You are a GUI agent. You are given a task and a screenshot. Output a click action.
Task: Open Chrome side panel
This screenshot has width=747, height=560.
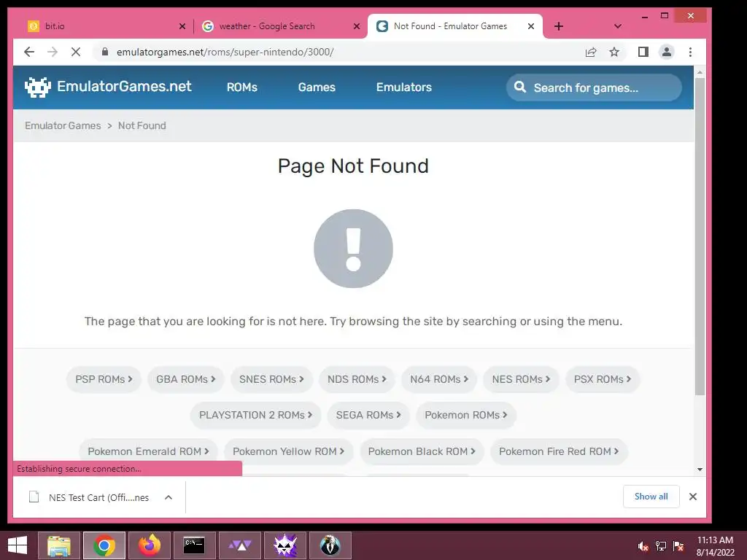pos(643,52)
